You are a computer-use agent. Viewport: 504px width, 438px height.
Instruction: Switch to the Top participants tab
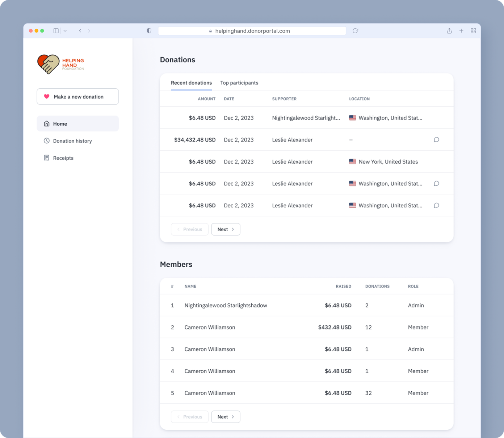(x=239, y=83)
